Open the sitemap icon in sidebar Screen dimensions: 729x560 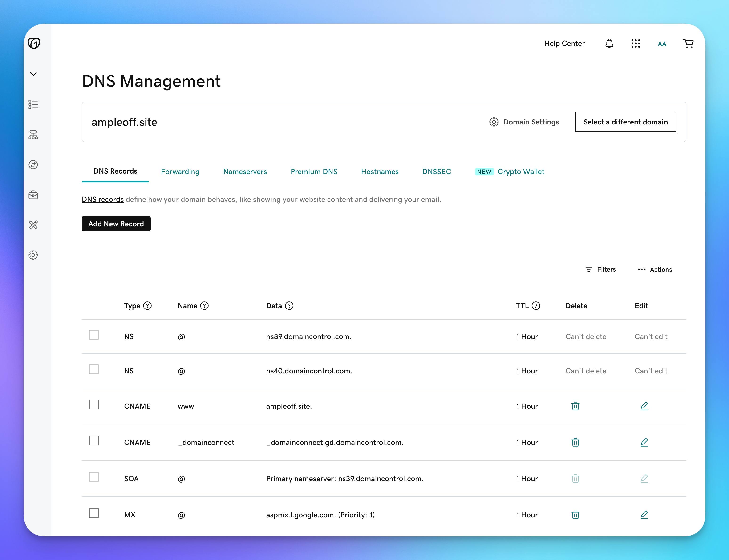(x=33, y=135)
